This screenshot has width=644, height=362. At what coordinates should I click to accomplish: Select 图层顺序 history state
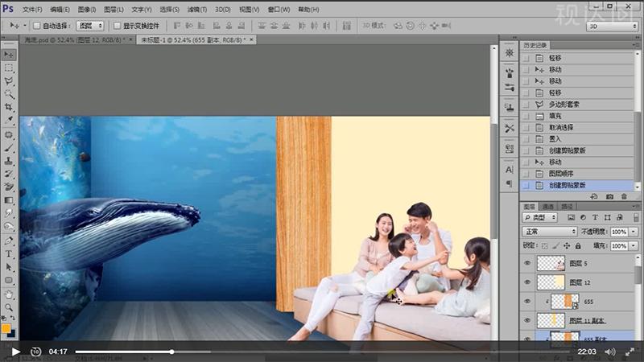click(561, 174)
